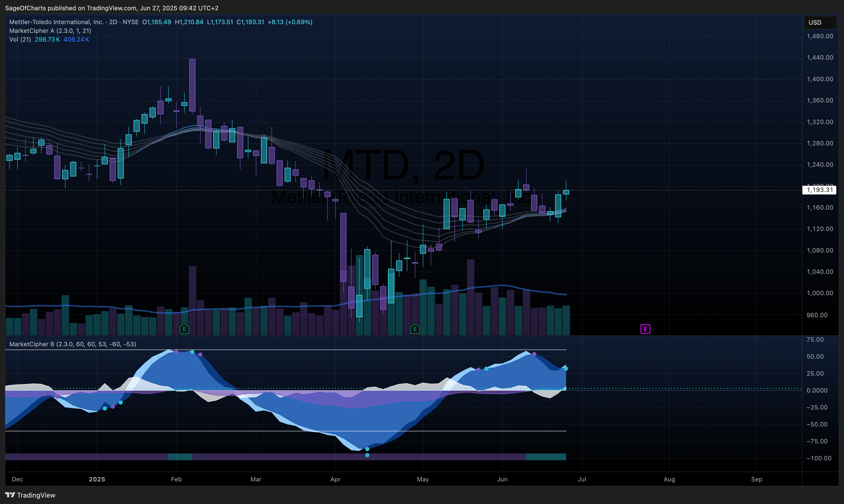The width and height of the screenshot is (844, 504).
Task: Select the MarketCipher B indicator label
Action: (x=73, y=344)
